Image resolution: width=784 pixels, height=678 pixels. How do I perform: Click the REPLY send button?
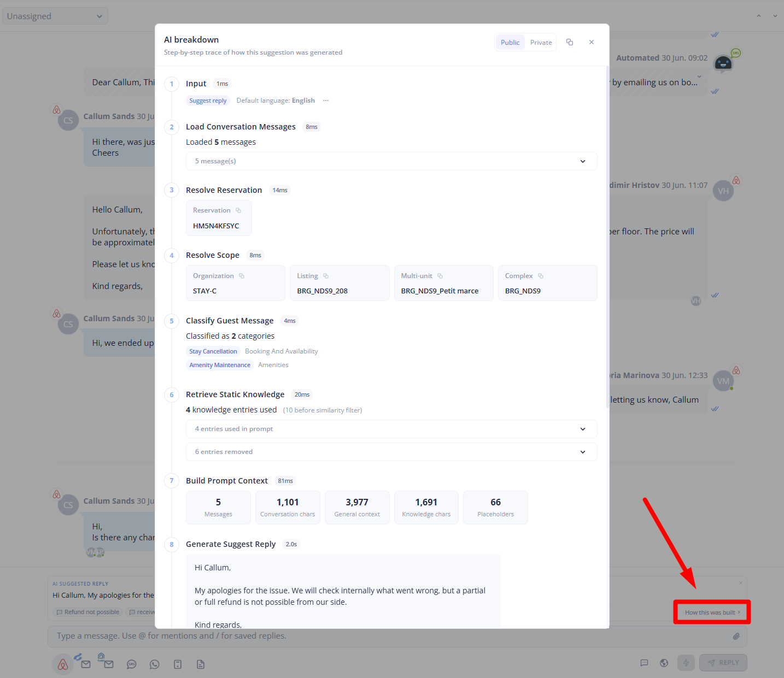click(723, 663)
